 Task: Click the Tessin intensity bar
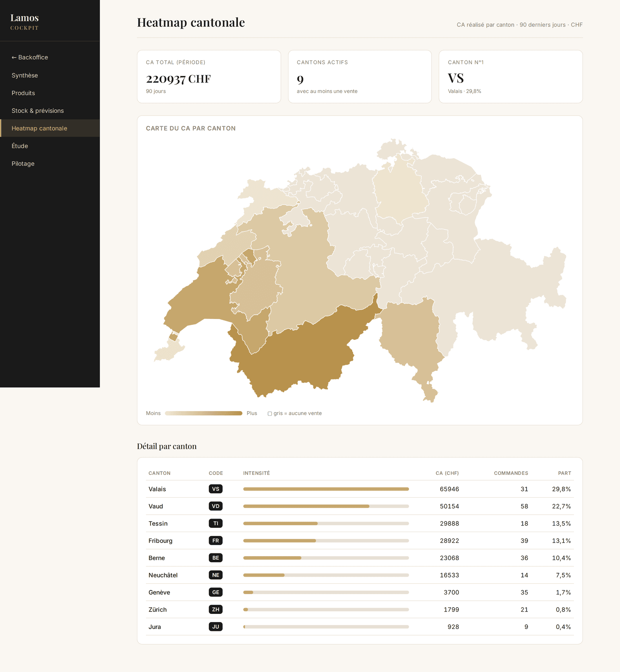pyautogui.click(x=326, y=524)
